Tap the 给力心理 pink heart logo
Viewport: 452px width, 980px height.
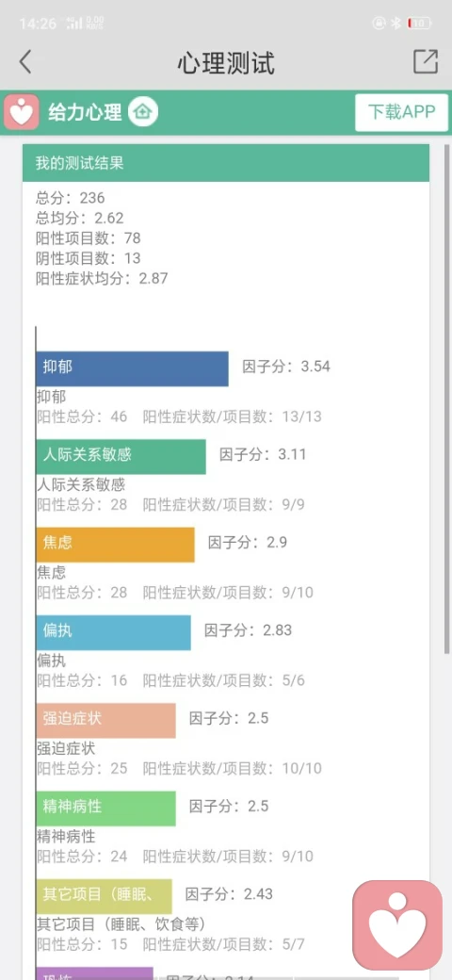click(x=22, y=112)
